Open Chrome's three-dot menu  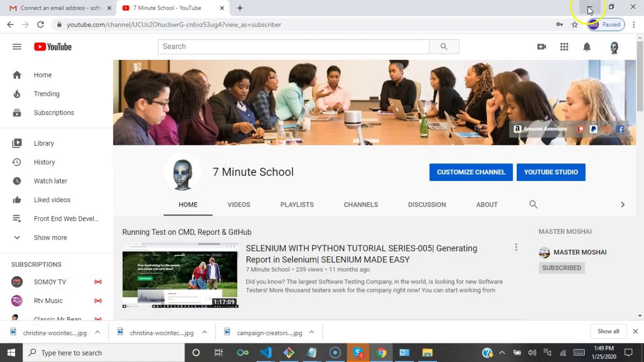(634, 25)
